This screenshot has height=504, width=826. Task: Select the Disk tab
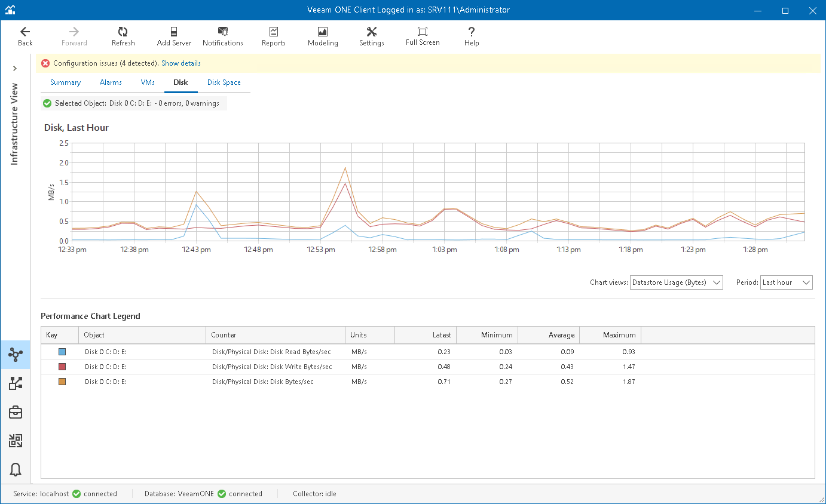(x=181, y=82)
